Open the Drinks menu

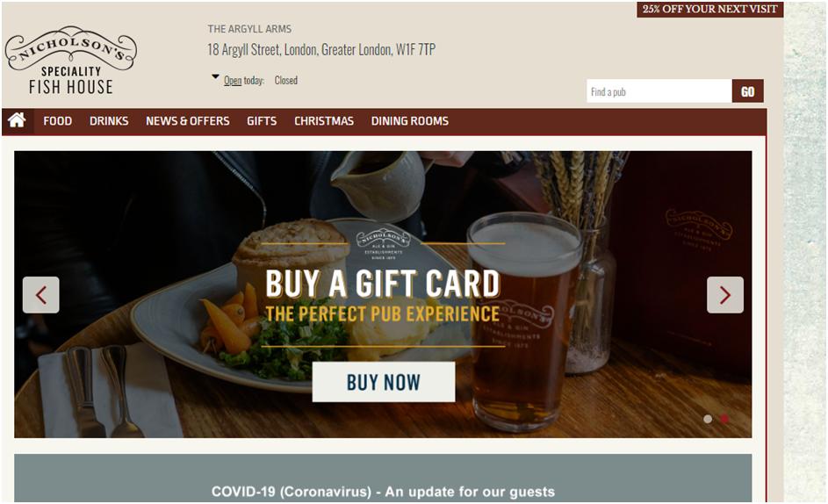[109, 121]
